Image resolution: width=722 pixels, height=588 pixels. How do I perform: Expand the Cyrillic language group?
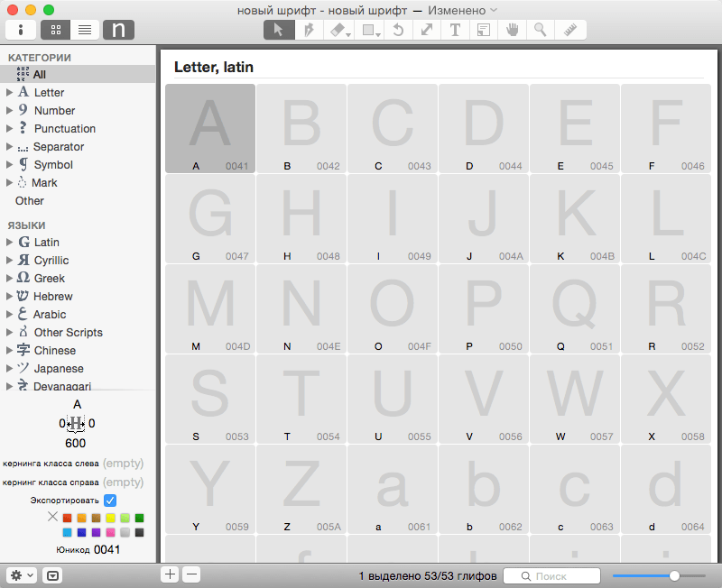[x=9, y=261]
